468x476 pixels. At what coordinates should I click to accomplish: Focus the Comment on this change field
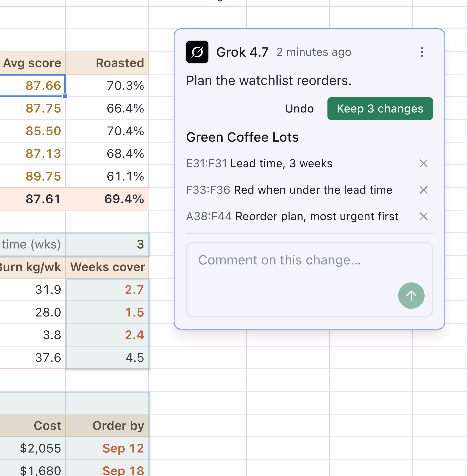309,279
